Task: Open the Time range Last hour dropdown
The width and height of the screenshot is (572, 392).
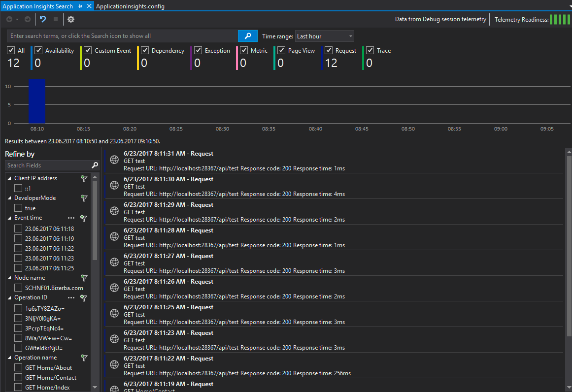Action: click(x=324, y=36)
